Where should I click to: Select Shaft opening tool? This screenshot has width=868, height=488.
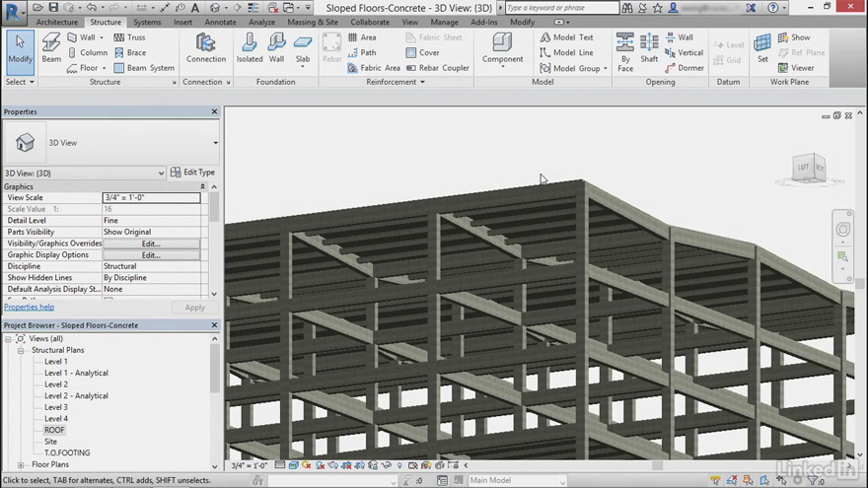tap(649, 47)
